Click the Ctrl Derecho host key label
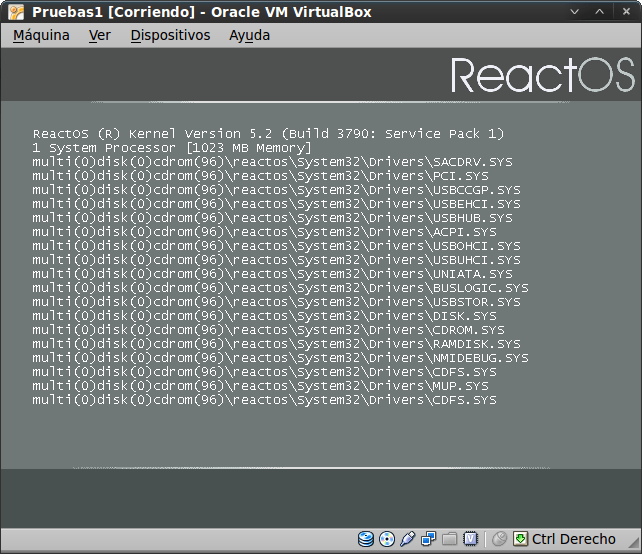 [x=574, y=539]
